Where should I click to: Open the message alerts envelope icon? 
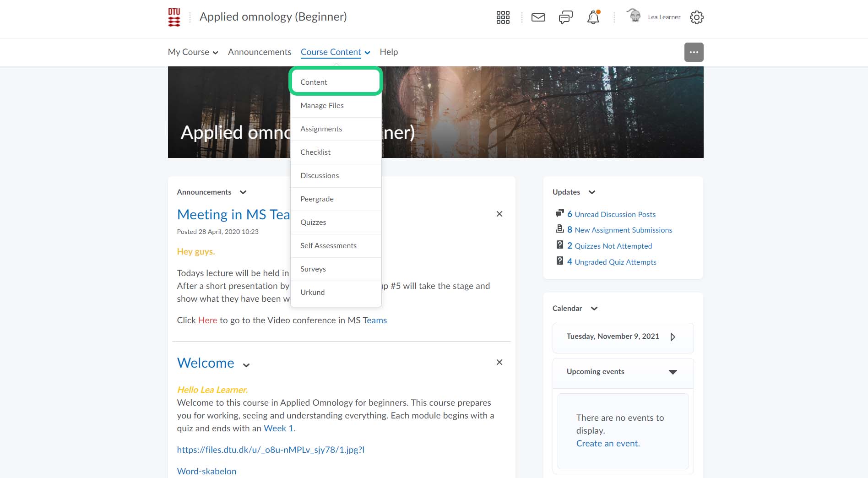coord(538,17)
